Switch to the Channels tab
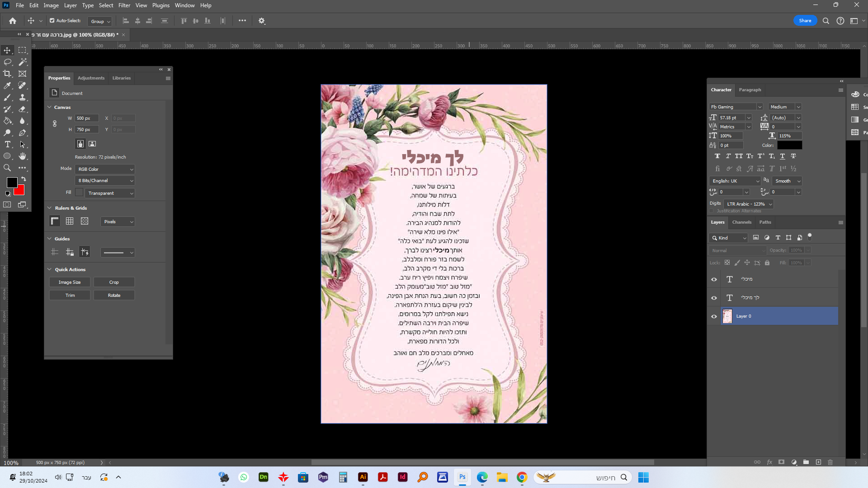Viewport: 868px width, 488px height. click(741, 222)
